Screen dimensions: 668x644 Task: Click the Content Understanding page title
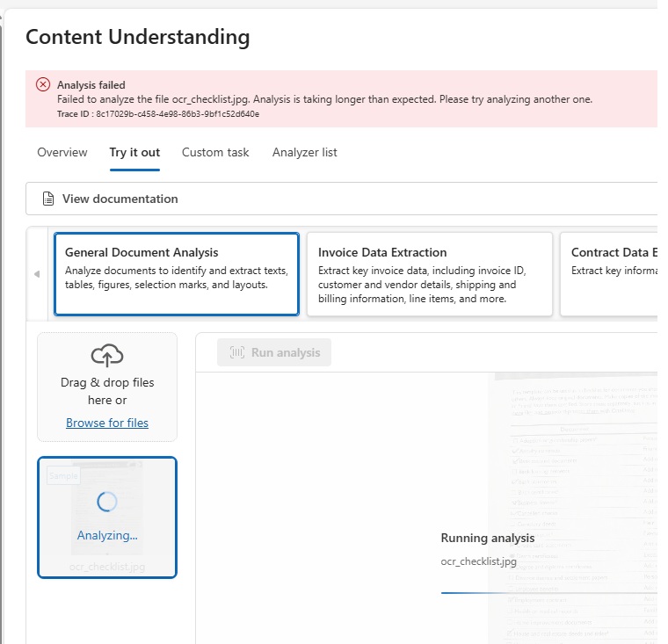click(138, 37)
